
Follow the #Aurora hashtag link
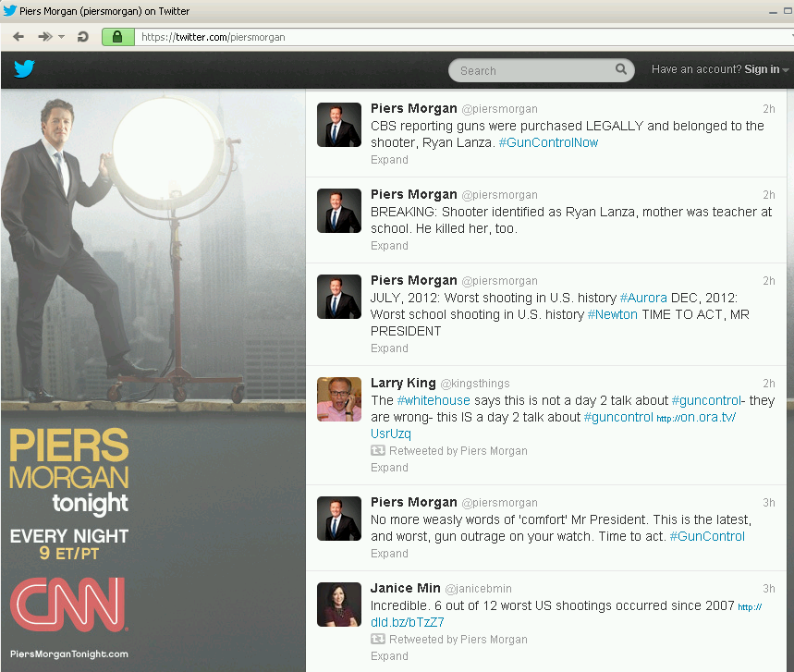(643, 298)
